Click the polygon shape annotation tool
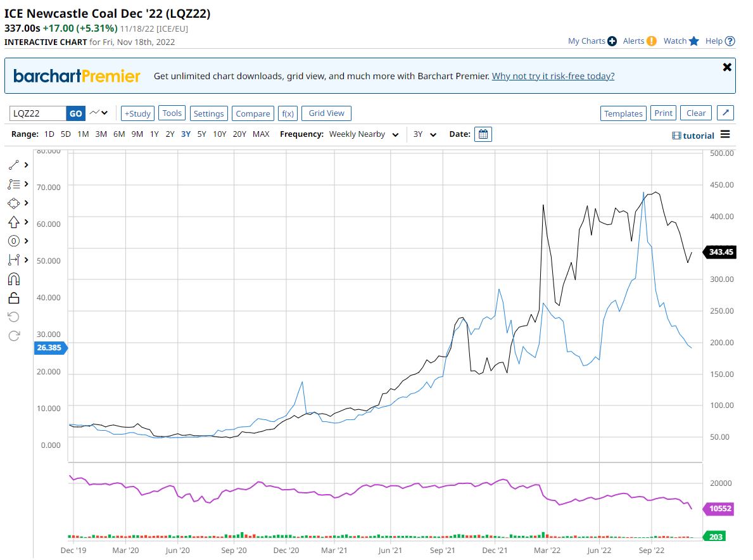The width and height of the screenshot is (753, 560). (14, 203)
